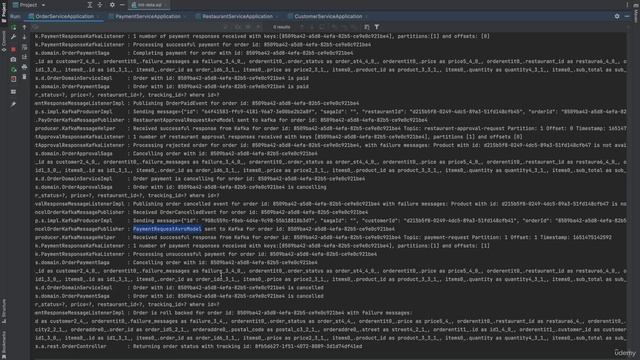Viewport: 640px width, 360px height.
Task: Select the CustomerServiceApplication run tab
Action: [x=328, y=16]
